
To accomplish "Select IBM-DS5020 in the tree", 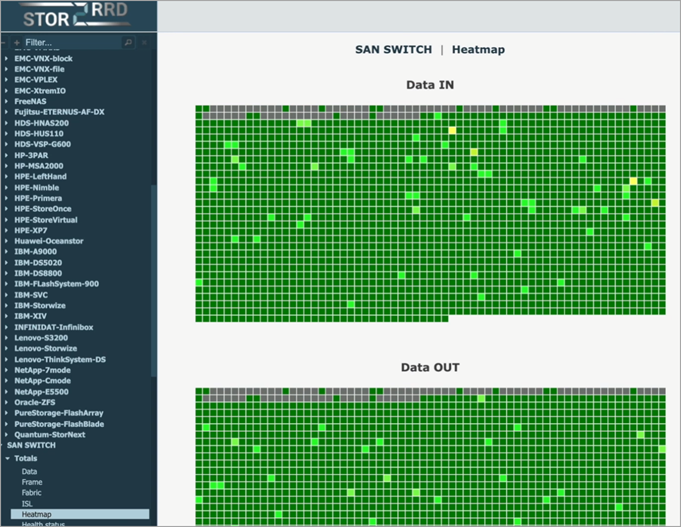I will click(x=38, y=262).
